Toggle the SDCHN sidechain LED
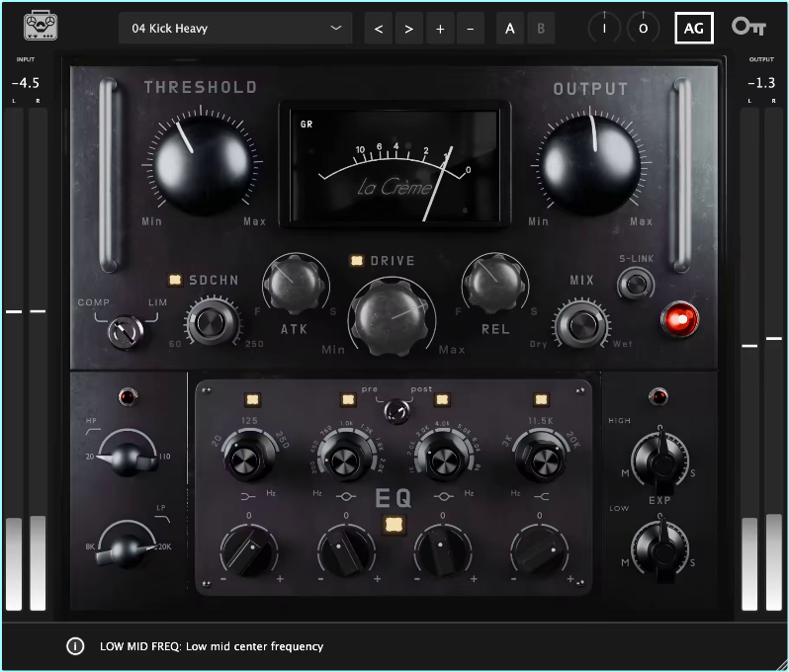Screen dimensions: 789x672 tap(176, 280)
